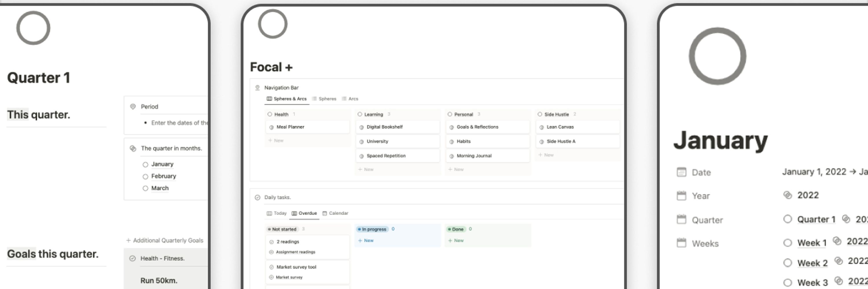Click the Side Hustle A card icon
Screen dimensions: 868x289
click(542, 142)
